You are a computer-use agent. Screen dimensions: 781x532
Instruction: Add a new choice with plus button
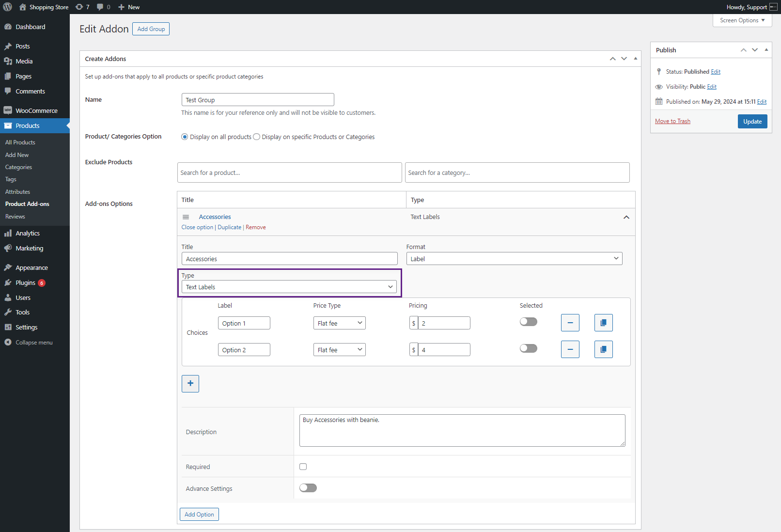[190, 383]
